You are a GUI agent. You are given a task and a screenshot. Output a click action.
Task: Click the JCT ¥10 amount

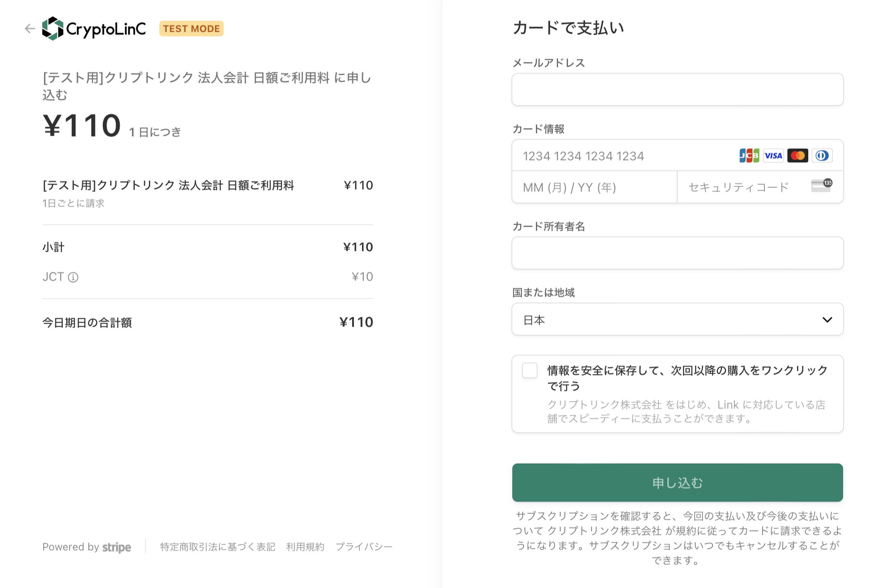coord(362,277)
